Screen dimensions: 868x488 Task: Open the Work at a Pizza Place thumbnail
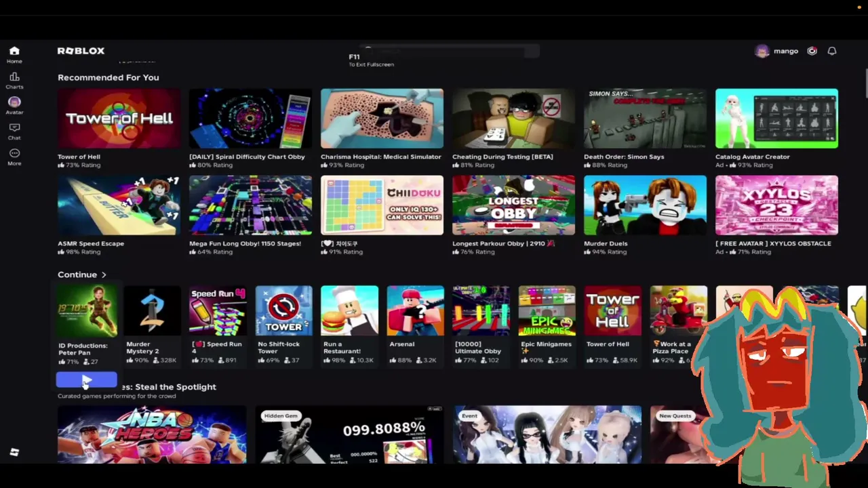[x=678, y=311]
